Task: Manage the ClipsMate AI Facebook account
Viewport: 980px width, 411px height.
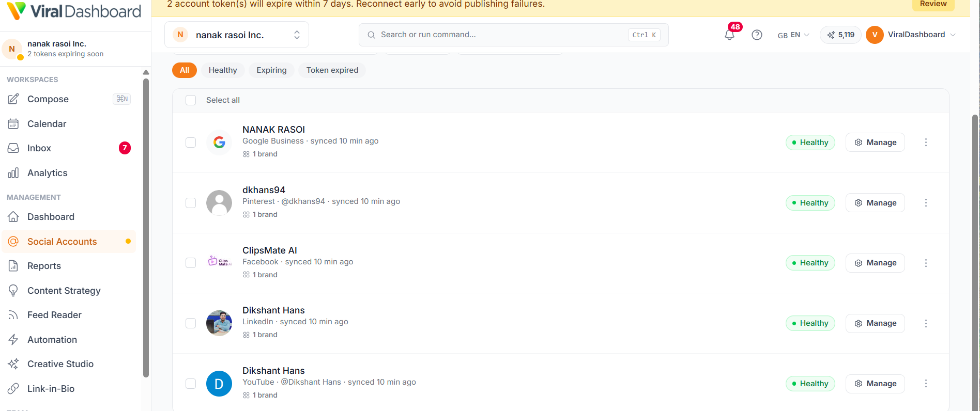Action: point(875,263)
